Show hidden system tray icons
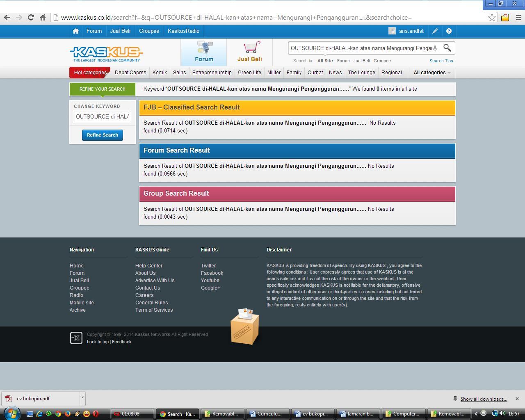The width and height of the screenshot is (525, 420). (476, 414)
